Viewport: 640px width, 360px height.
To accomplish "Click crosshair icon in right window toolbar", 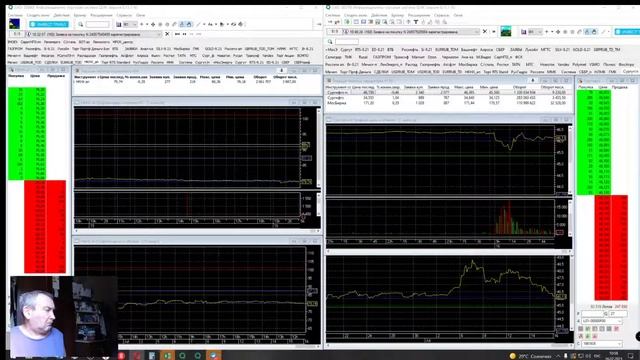I will coord(558,31).
